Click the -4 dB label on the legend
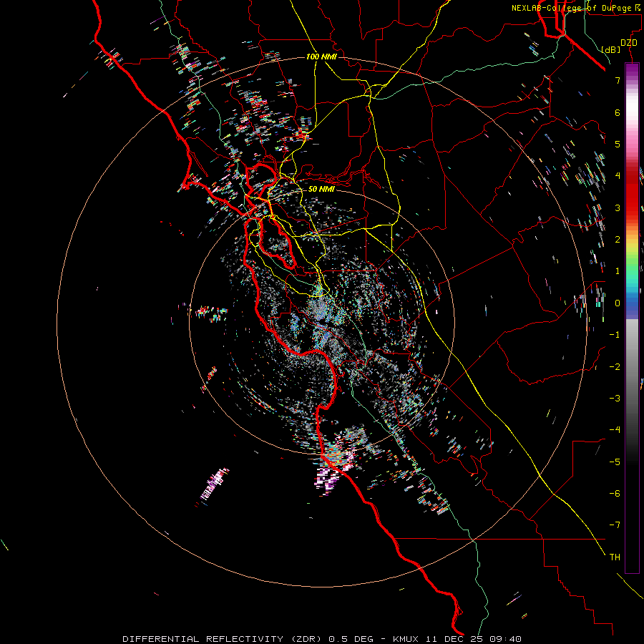Screen dimensions: 644x644 615,430
